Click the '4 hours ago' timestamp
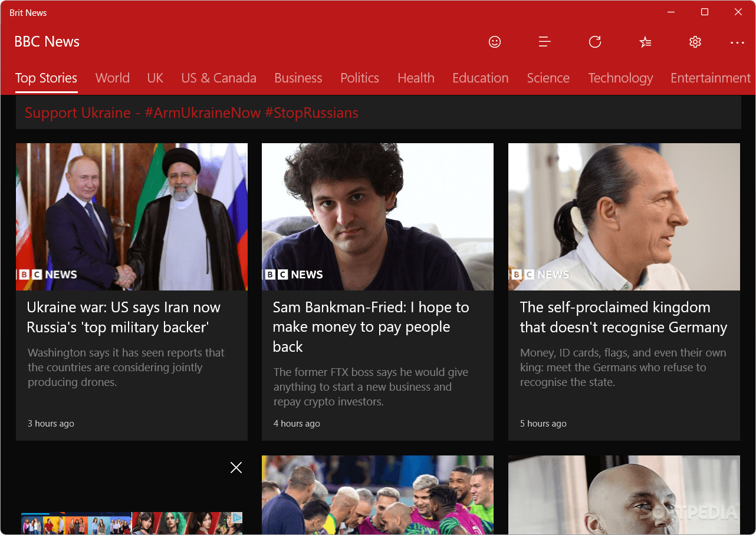Viewport: 756px width, 535px height. [x=297, y=424]
